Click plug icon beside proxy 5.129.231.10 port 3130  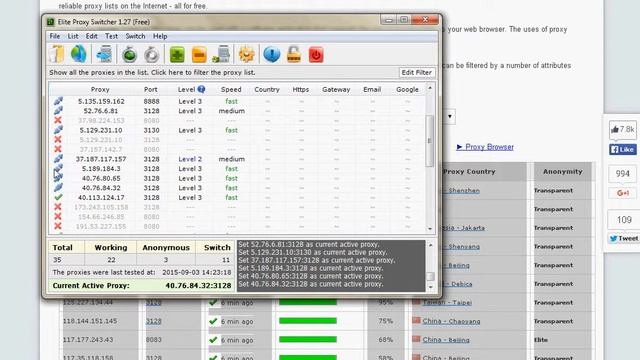(x=58, y=130)
